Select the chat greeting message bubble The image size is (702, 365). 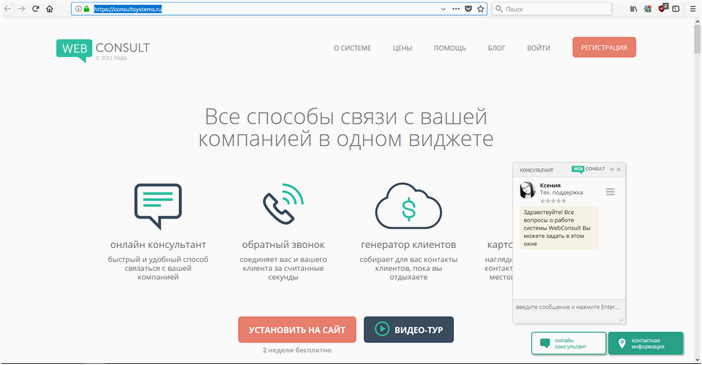(x=559, y=228)
